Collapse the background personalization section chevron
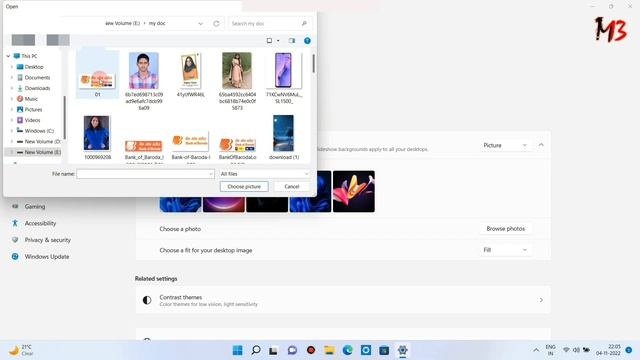 pyautogui.click(x=541, y=145)
